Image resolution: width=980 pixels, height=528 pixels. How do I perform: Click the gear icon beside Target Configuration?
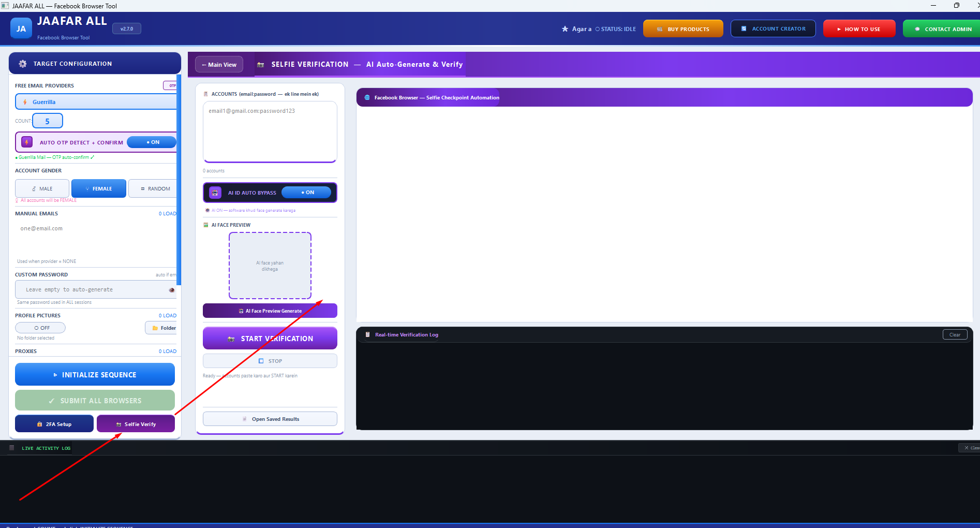pos(23,64)
